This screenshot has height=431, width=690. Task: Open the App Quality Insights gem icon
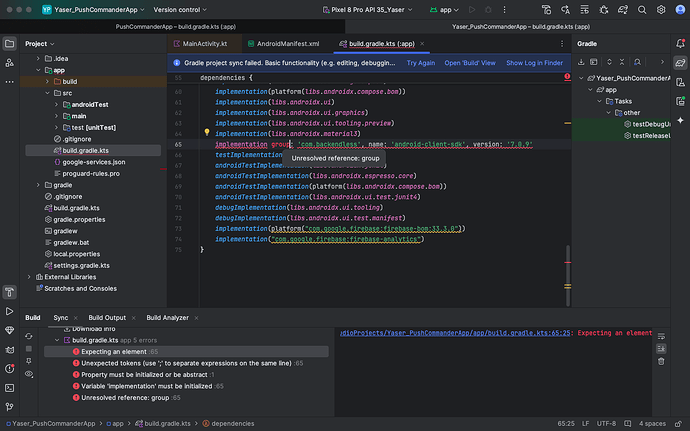[x=9, y=330]
